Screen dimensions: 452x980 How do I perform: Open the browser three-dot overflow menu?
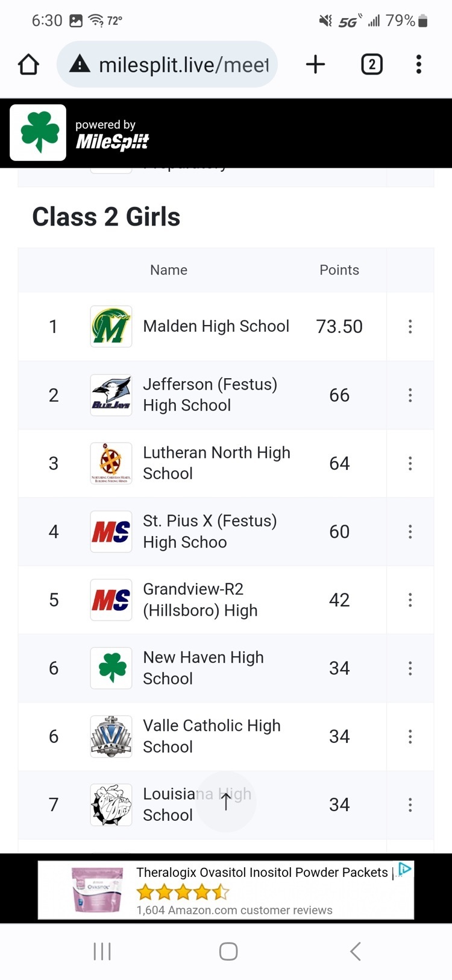coord(419,65)
